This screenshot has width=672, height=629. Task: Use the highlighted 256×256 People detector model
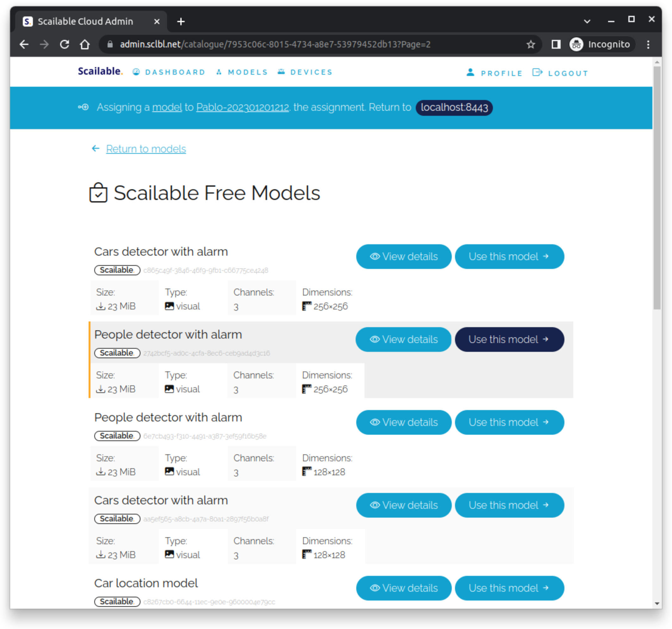pyautogui.click(x=509, y=339)
